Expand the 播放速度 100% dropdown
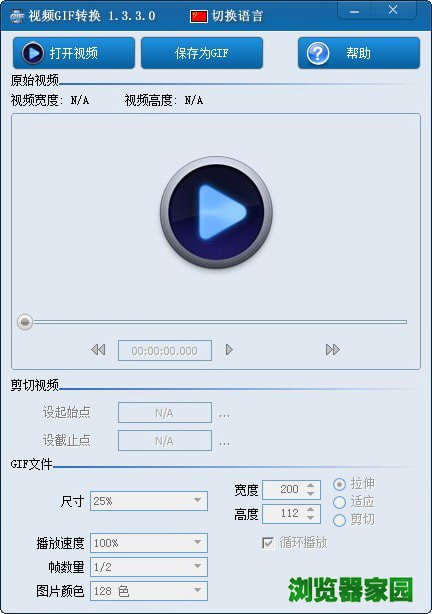The image size is (432, 614). 149,543
